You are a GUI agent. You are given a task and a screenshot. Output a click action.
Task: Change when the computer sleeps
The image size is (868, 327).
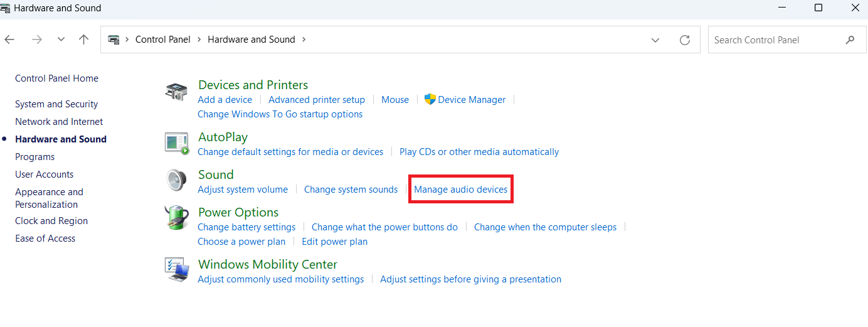(545, 227)
